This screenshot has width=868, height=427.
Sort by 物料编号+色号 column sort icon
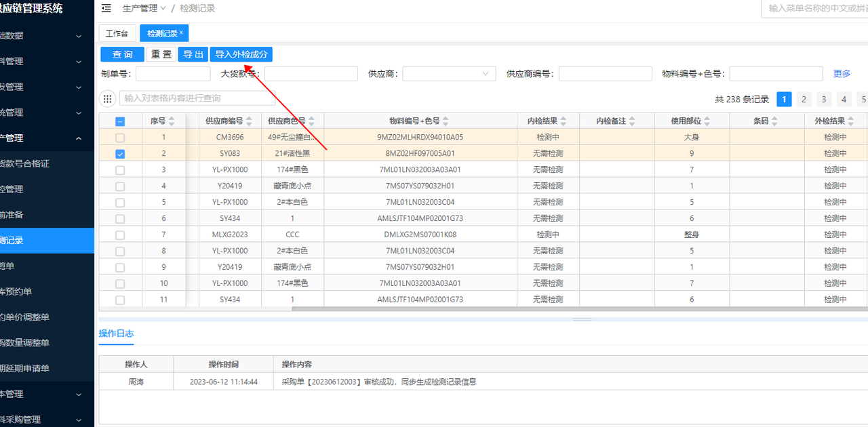pos(446,121)
